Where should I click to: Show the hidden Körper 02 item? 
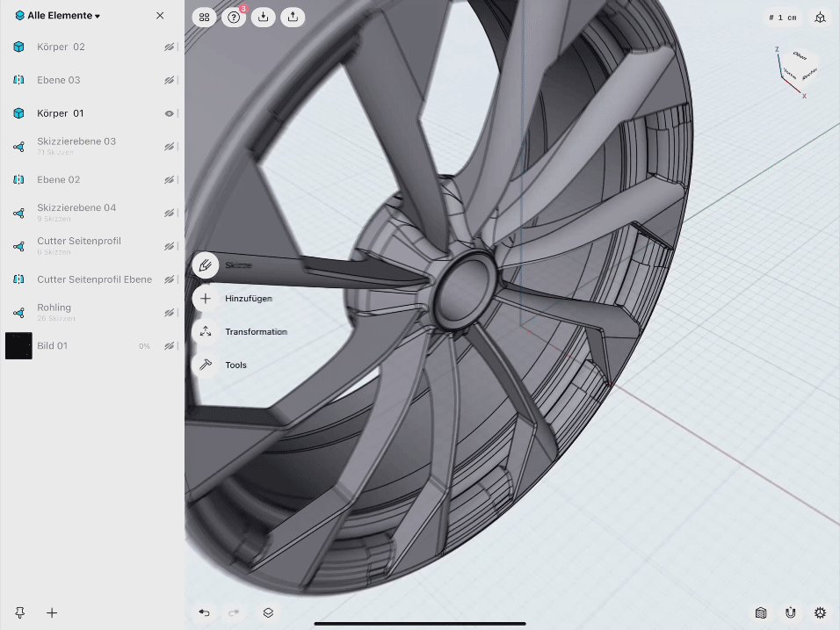click(170, 47)
